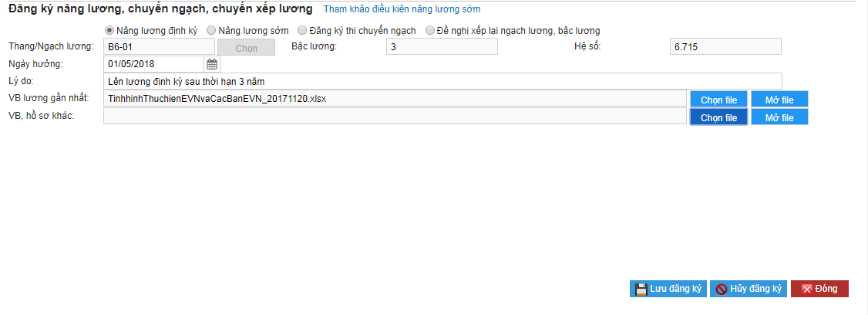This screenshot has height=315, width=868.
Task: Close the form with the Đóng button
Action: coord(819,289)
